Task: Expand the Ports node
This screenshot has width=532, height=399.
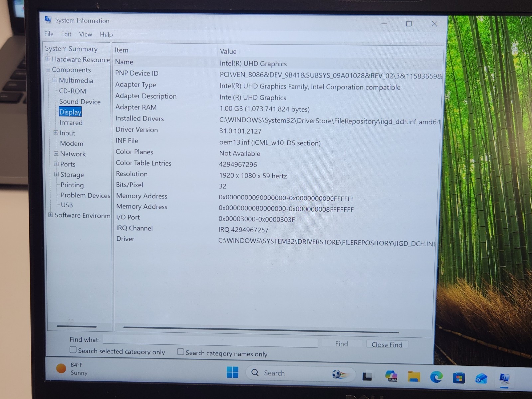Action: pos(56,164)
